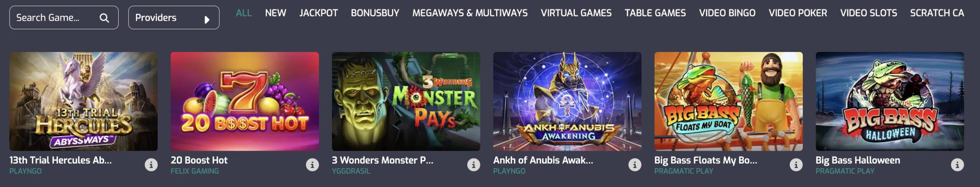Open info for Big Bass Floats My Boat
Image resolution: width=980 pixels, height=187 pixels.
click(x=796, y=165)
